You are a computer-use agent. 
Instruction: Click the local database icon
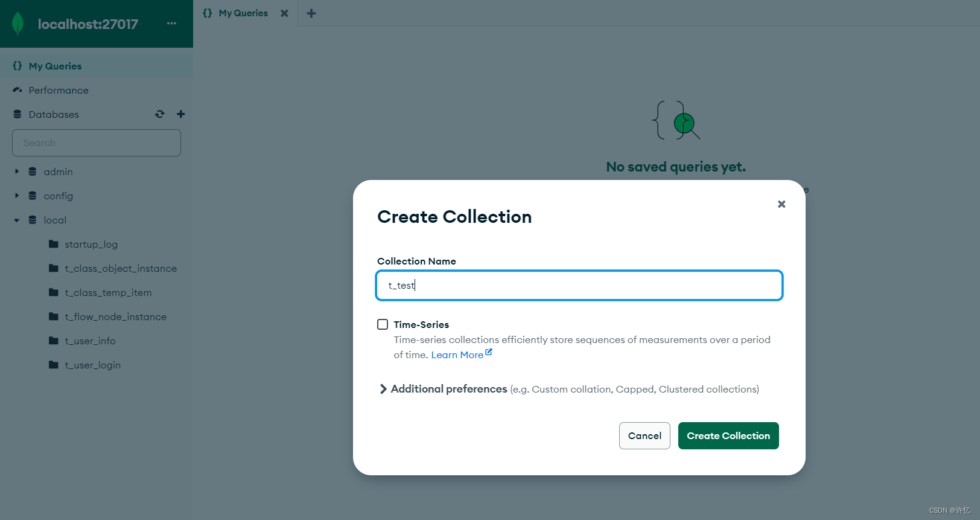point(33,220)
